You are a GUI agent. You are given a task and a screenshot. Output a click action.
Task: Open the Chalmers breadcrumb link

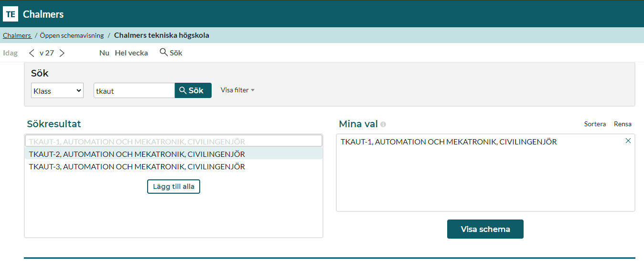[17, 35]
